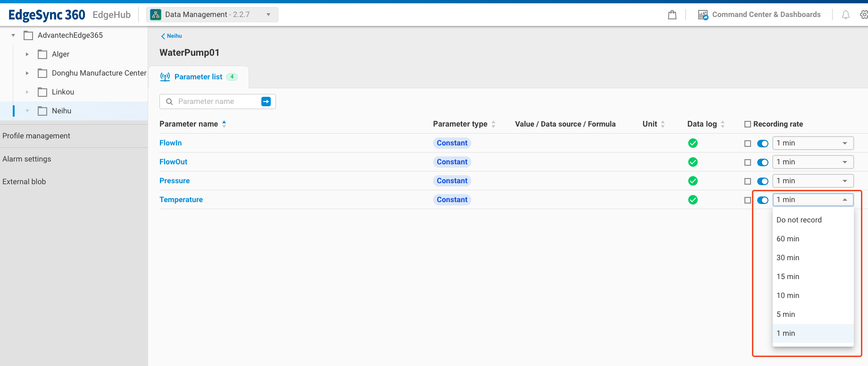Click the FlowIn Constant type badge
Screen dimensions: 868x366
pyautogui.click(x=452, y=143)
